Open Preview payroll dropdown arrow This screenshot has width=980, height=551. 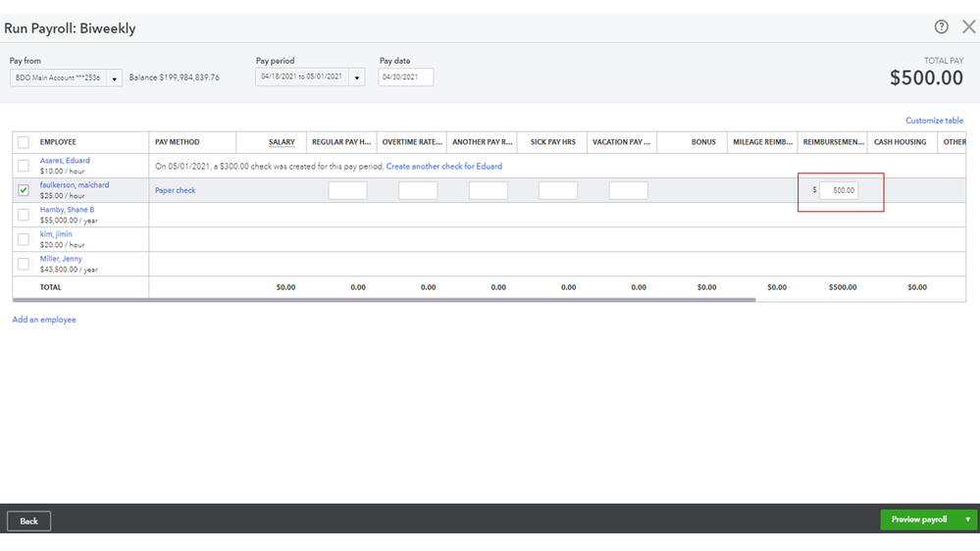coord(967,520)
